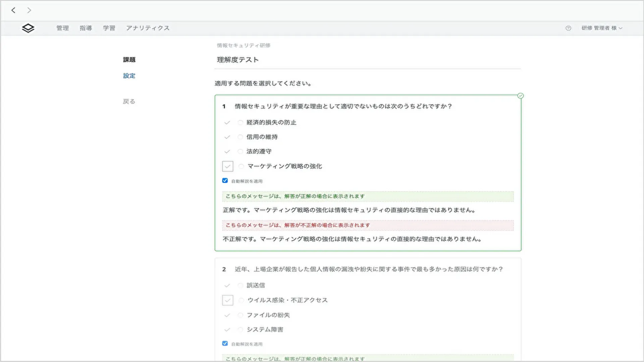Open the 学習 menu
The height and width of the screenshot is (362, 644).
click(x=109, y=28)
